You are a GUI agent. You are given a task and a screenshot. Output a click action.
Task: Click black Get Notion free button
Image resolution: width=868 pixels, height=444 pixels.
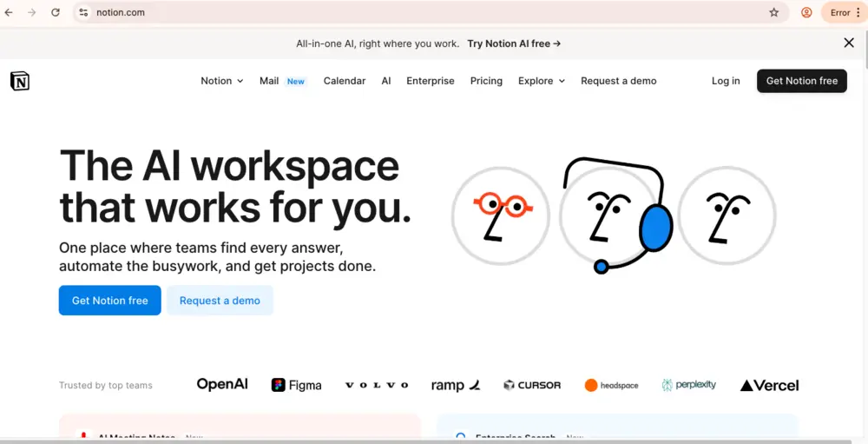(x=801, y=81)
